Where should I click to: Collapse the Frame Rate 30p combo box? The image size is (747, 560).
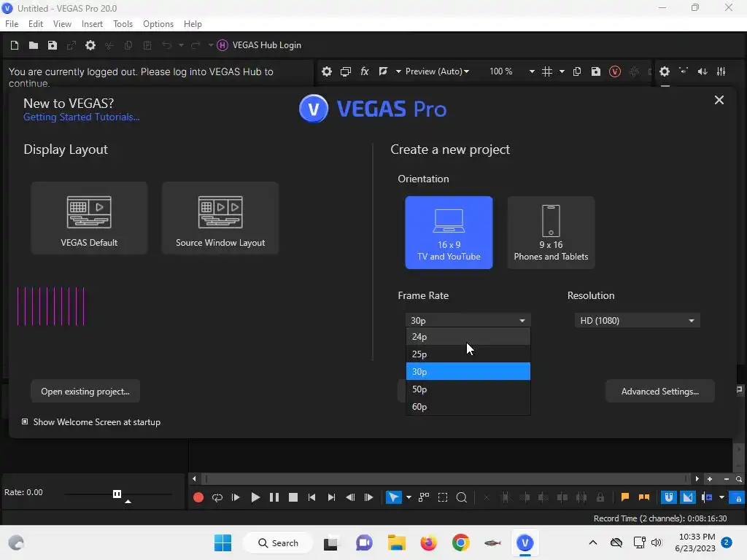tap(468, 321)
